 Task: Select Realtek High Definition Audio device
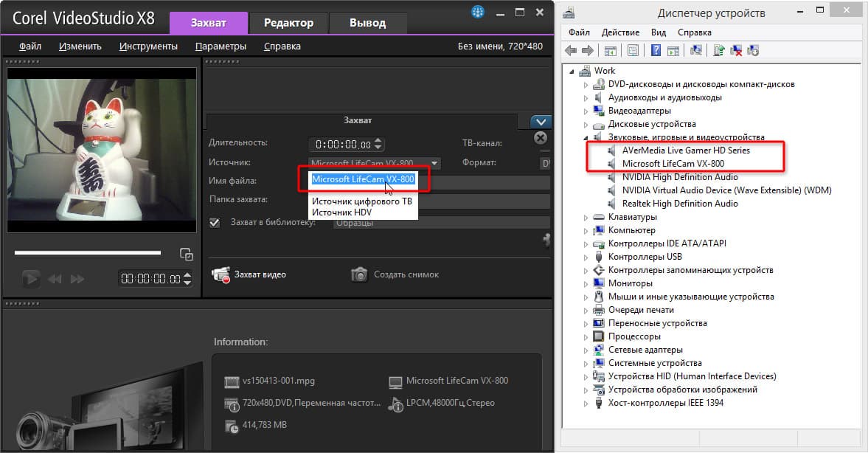tap(680, 203)
